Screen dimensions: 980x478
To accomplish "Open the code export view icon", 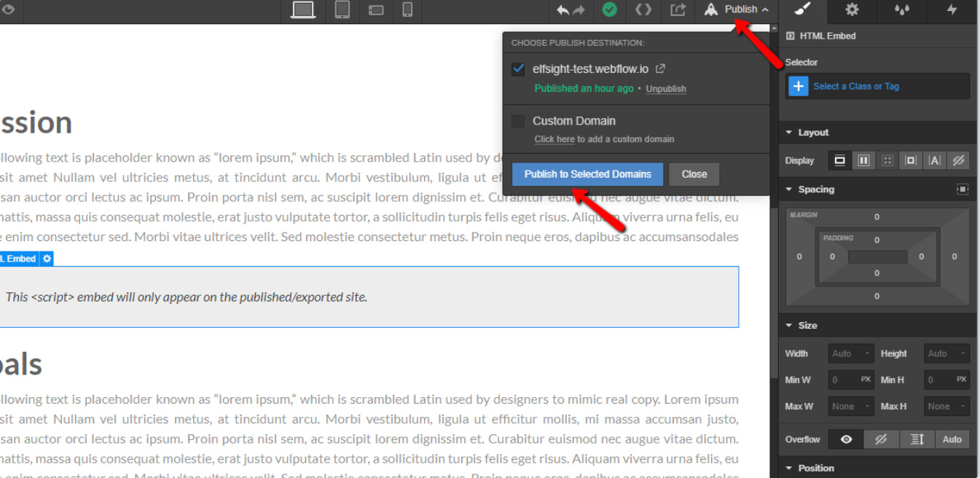I will coord(643,10).
